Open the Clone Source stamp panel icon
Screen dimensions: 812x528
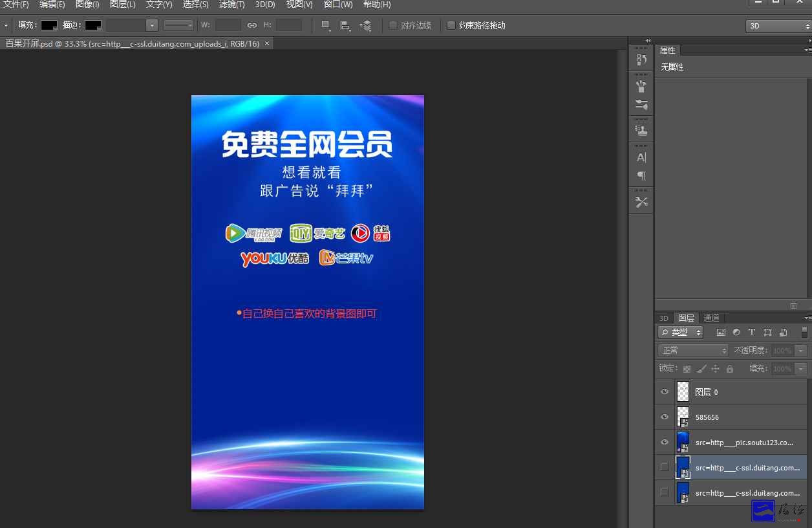(641, 130)
